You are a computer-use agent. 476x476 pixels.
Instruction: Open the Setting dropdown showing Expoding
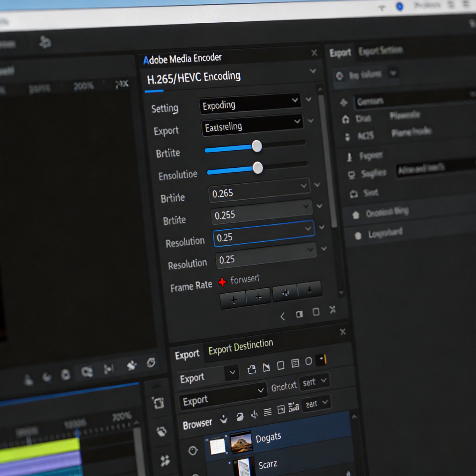coord(250,103)
